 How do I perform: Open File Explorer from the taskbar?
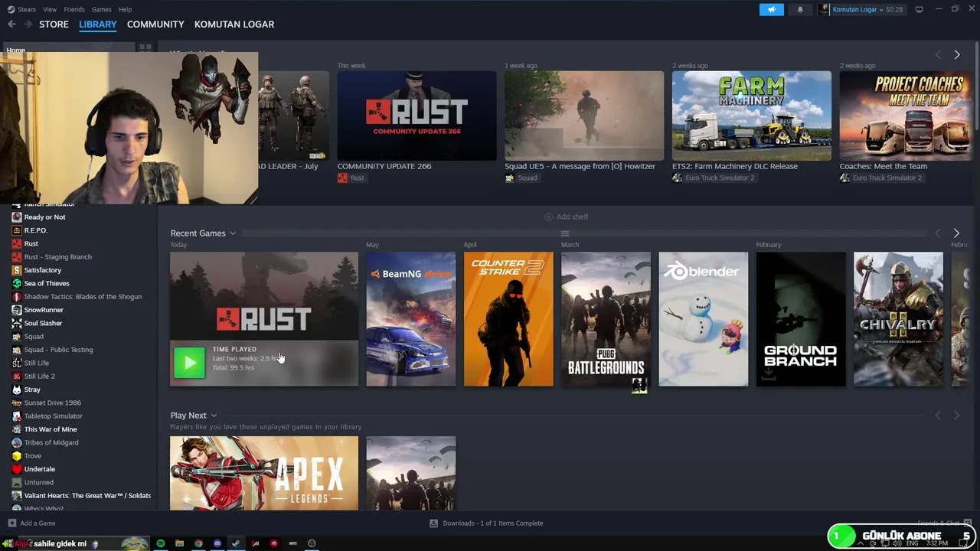pyautogui.click(x=179, y=543)
